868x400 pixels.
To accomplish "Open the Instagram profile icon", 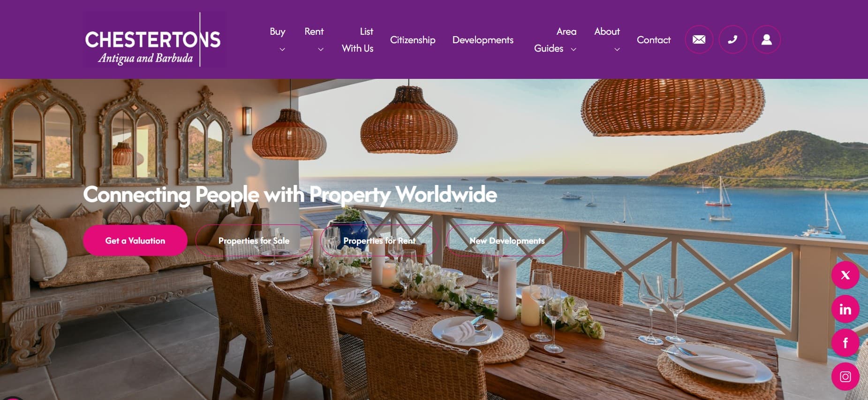I will (x=845, y=377).
